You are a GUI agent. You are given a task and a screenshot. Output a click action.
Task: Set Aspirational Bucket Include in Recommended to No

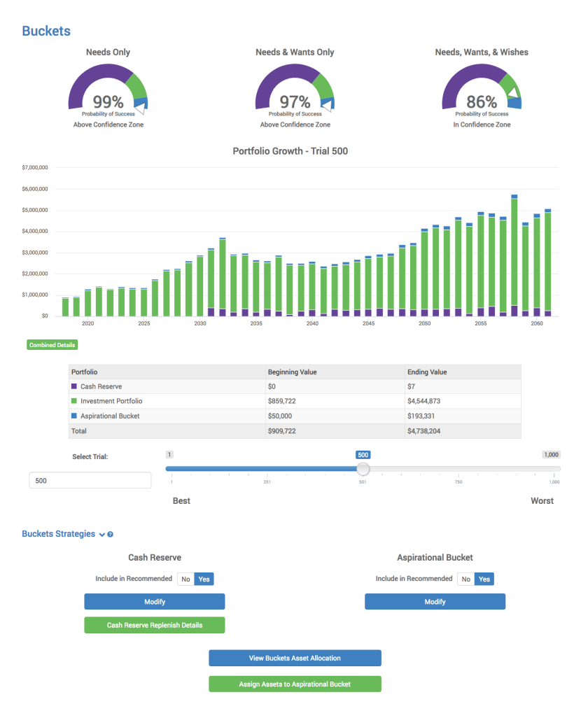pyautogui.click(x=467, y=579)
